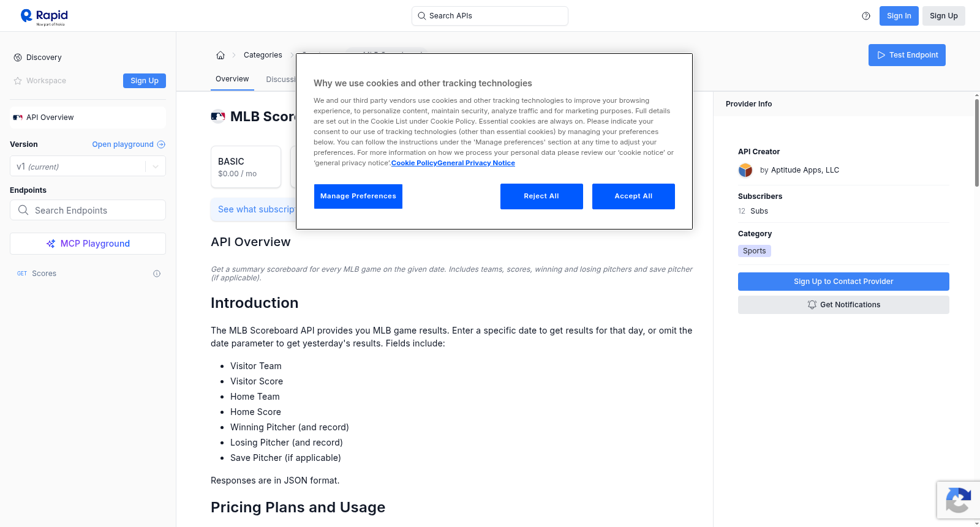
Task: Switch to the Overview tab
Action: coord(232,79)
